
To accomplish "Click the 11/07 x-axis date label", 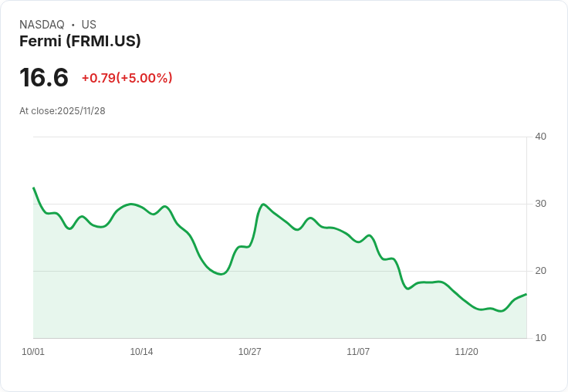I will (x=358, y=351).
